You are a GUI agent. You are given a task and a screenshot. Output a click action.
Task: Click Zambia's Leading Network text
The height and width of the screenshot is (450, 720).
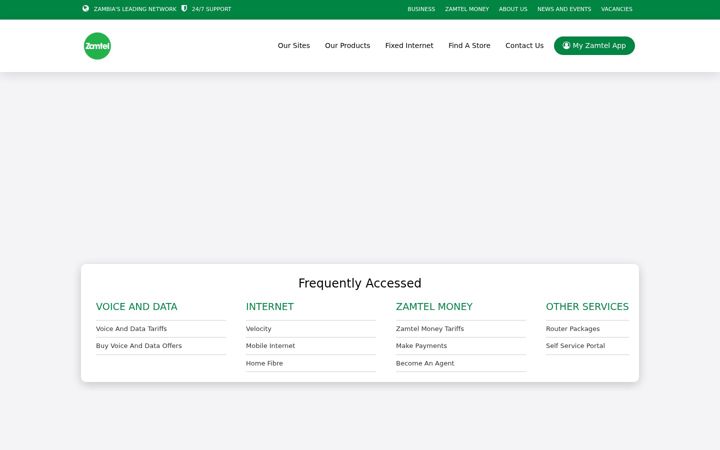click(x=135, y=9)
